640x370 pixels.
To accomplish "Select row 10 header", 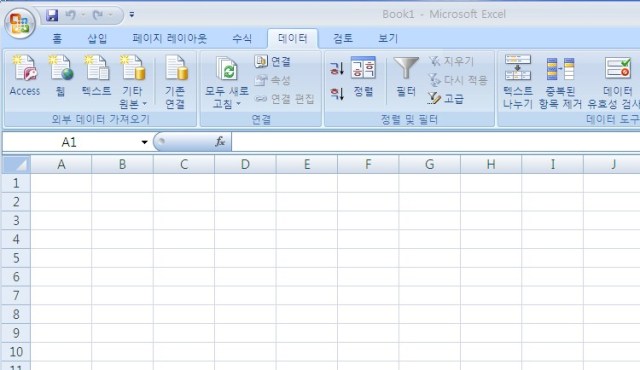I will 16,352.
